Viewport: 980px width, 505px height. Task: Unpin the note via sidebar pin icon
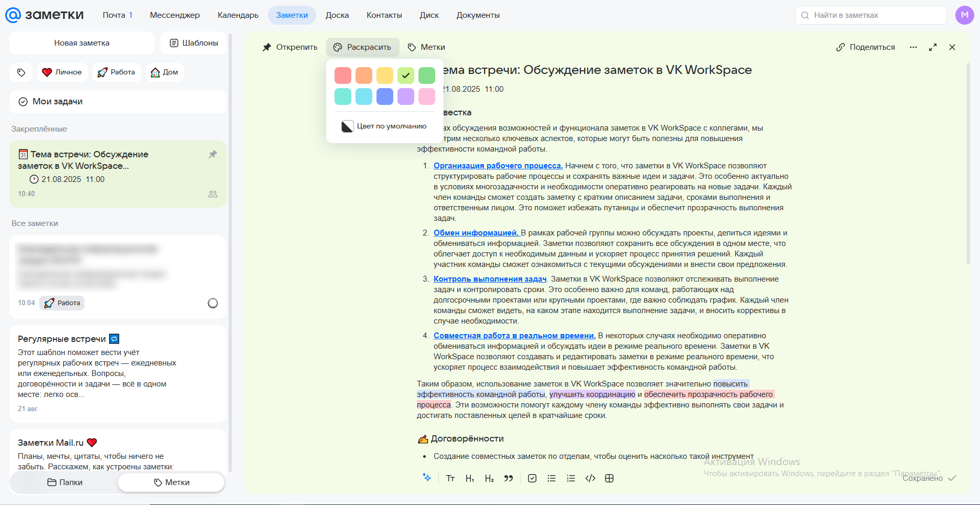point(212,154)
